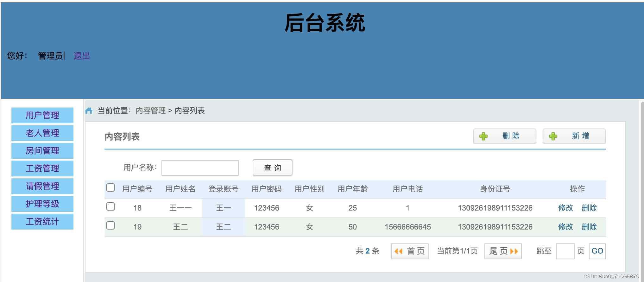Click the 内容列表 panel heading
Screen dimensions: 644x282
pos(122,137)
